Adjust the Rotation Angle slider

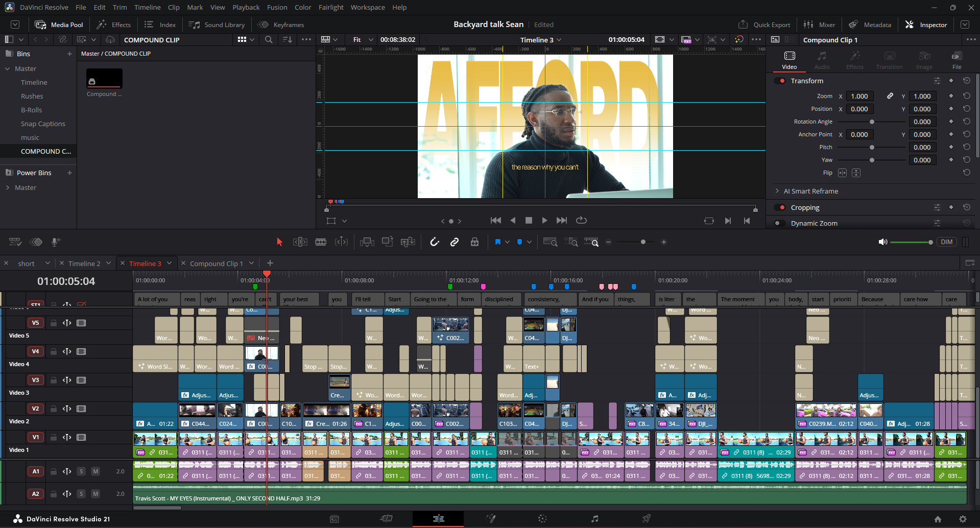click(x=872, y=122)
